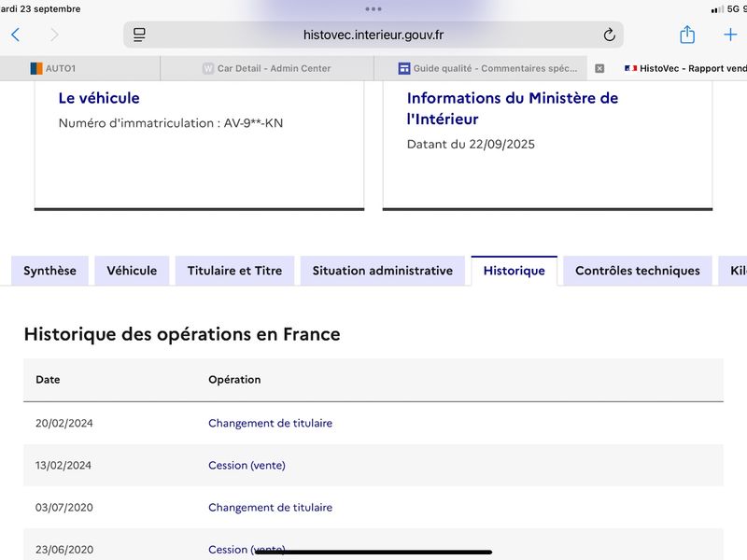Open the Synthèse tab

pyautogui.click(x=49, y=271)
